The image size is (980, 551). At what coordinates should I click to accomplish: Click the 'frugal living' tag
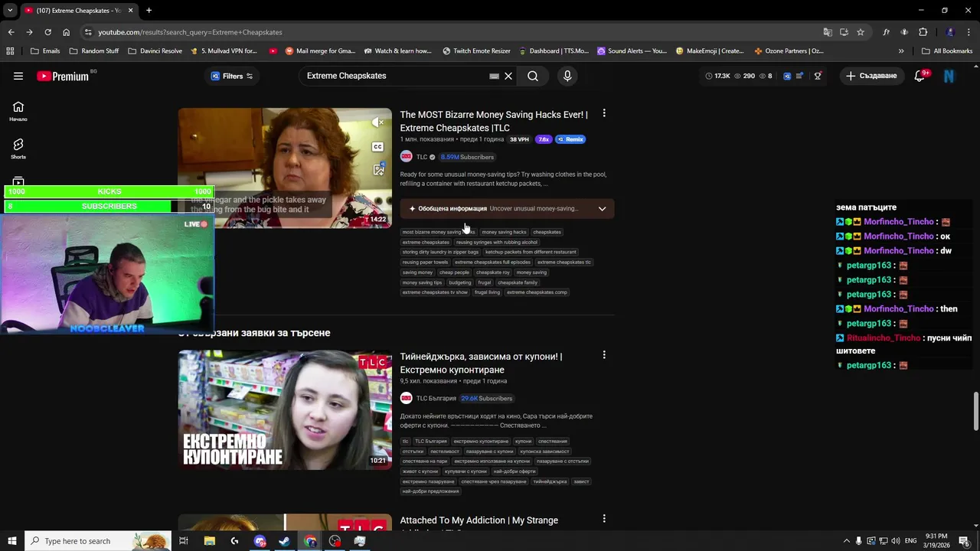coord(487,292)
